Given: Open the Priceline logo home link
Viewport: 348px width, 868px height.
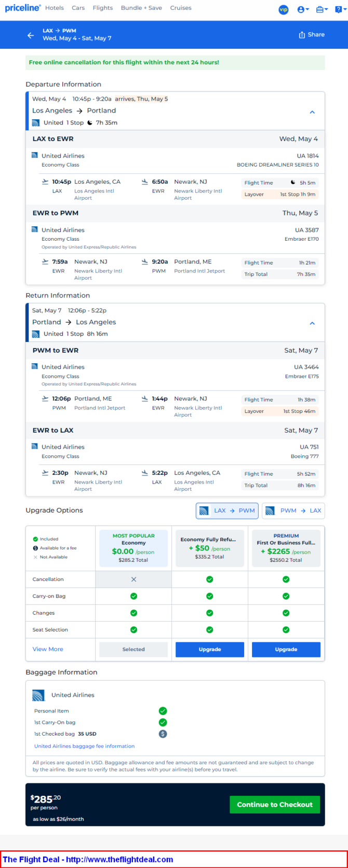Looking at the screenshot, I should coord(23,8).
